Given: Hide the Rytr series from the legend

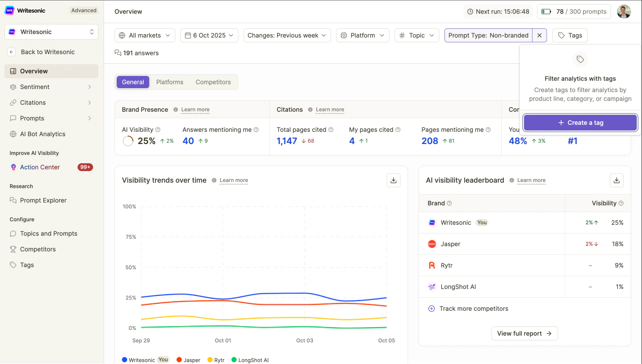Looking at the screenshot, I should pyautogui.click(x=216, y=360).
